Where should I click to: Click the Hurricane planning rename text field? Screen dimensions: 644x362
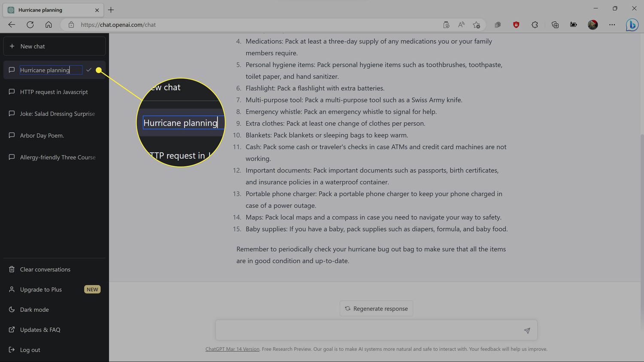pos(50,70)
